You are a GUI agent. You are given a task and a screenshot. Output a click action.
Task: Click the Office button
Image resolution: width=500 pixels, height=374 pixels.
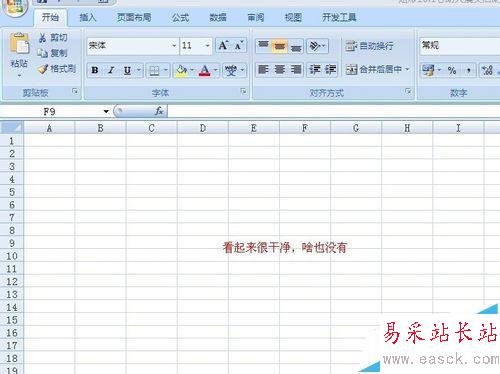click(x=14, y=7)
